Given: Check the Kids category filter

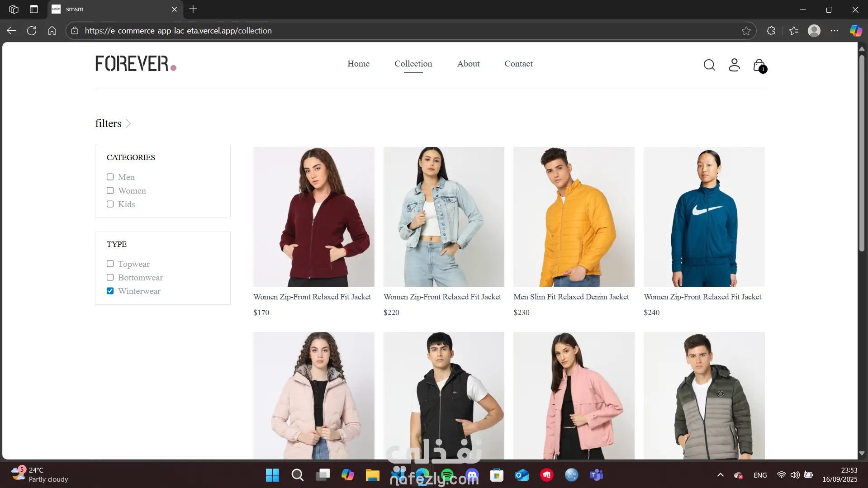Looking at the screenshot, I should (110, 204).
